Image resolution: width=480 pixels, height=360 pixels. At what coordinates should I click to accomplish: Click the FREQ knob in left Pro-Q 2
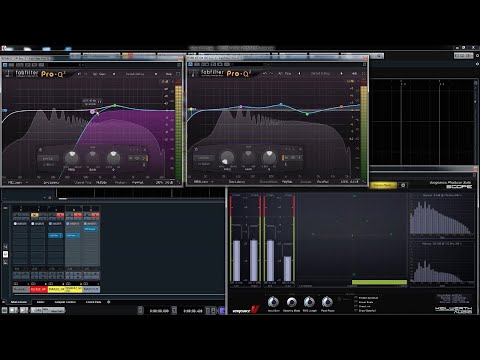click(71, 158)
